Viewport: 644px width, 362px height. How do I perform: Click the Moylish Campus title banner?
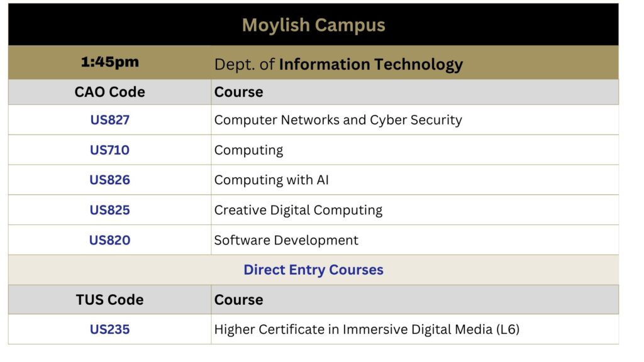tap(313, 25)
